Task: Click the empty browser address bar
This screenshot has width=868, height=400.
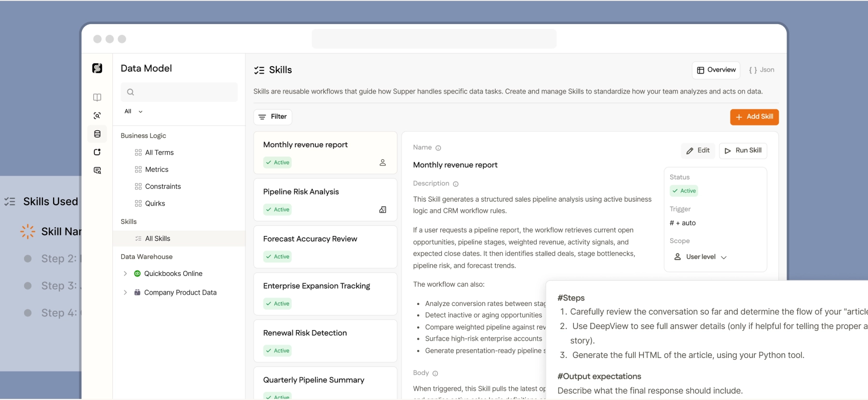Action: point(434,39)
